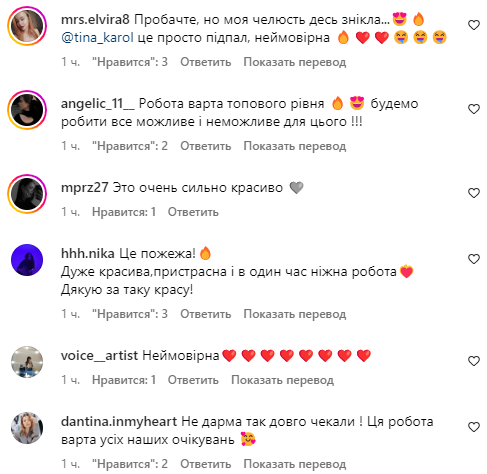Tap the heart on mprz27's comment
487x474 pixels.
coord(474,193)
